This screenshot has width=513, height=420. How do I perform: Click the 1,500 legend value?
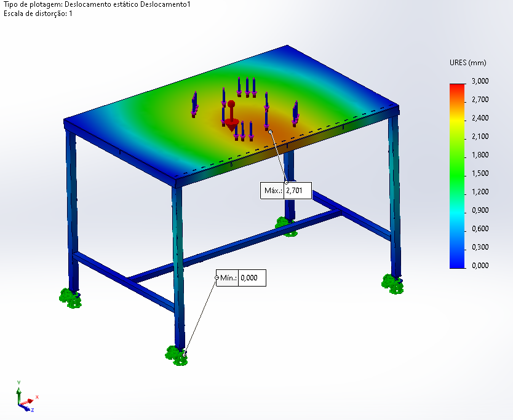[x=480, y=173]
